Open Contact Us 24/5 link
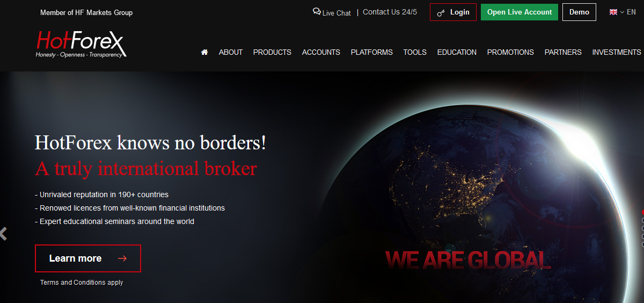The width and height of the screenshot is (644, 303). [390, 12]
